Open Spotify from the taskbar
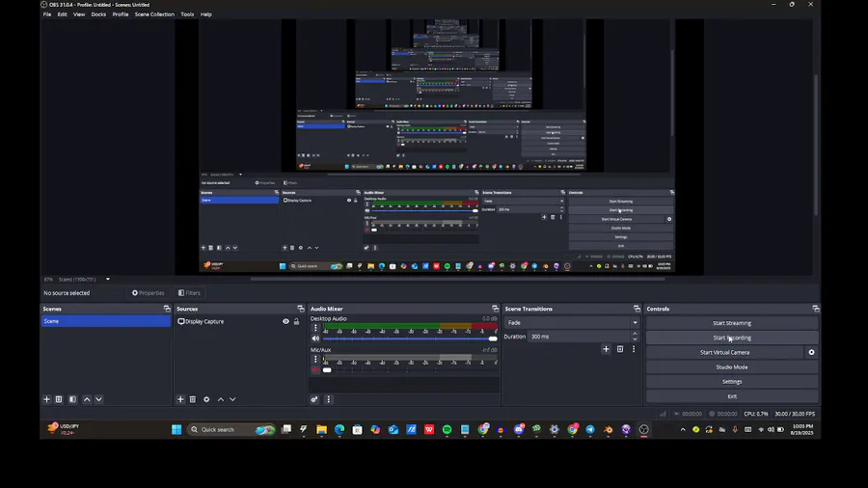The height and width of the screenshot is (488, 868). tap(447, 429)
